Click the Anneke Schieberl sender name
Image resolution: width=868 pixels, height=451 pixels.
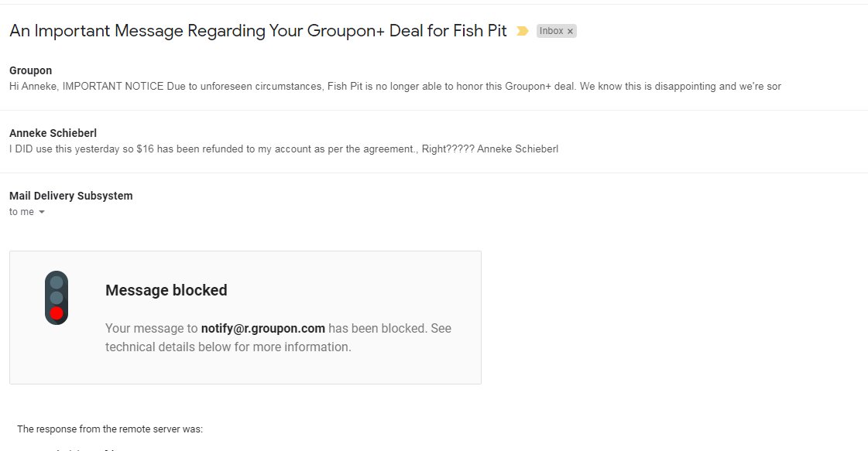[53, 133]
